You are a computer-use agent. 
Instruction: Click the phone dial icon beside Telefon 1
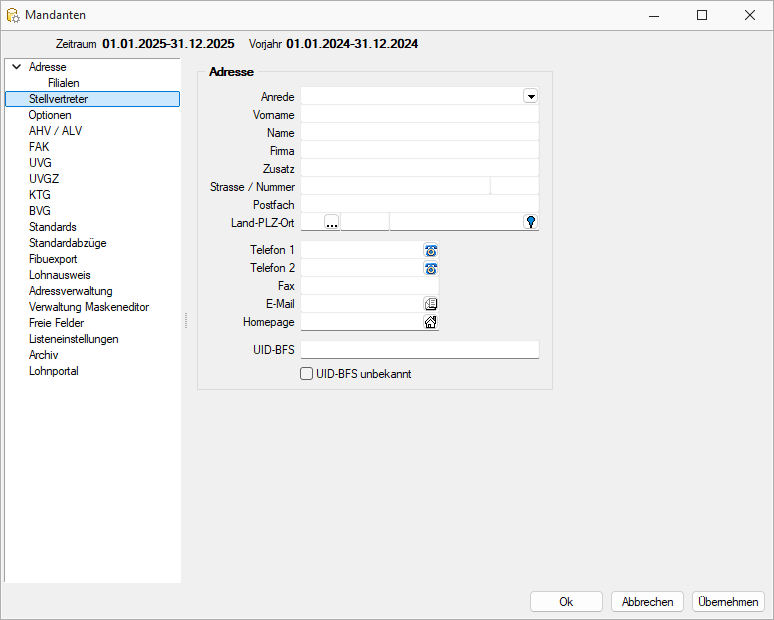[431, 250]
